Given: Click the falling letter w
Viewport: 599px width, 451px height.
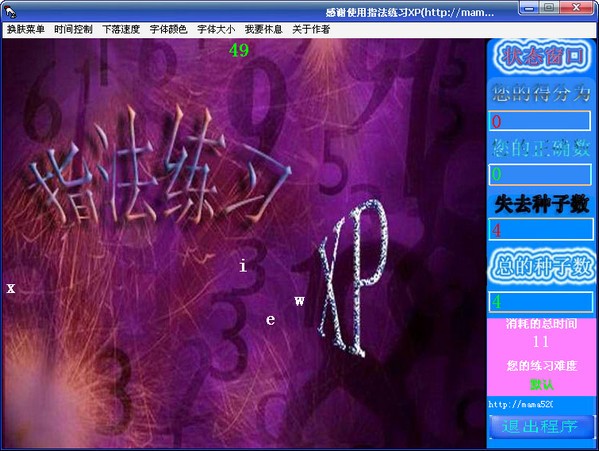Looking at the screenshot, I should click(x=300, y=301).
